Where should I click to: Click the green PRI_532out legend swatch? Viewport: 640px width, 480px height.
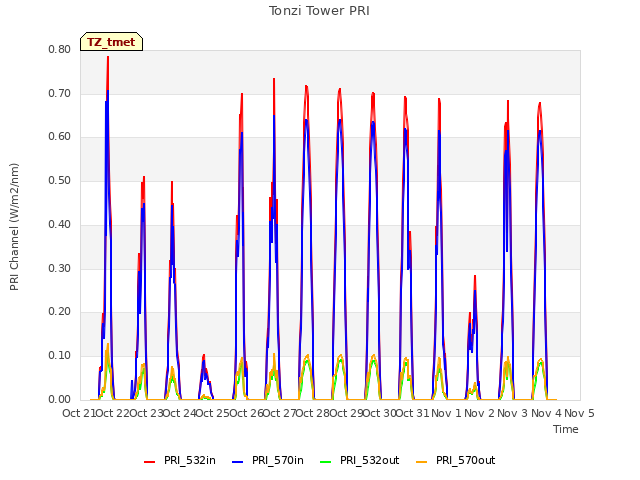coord(326,461)
